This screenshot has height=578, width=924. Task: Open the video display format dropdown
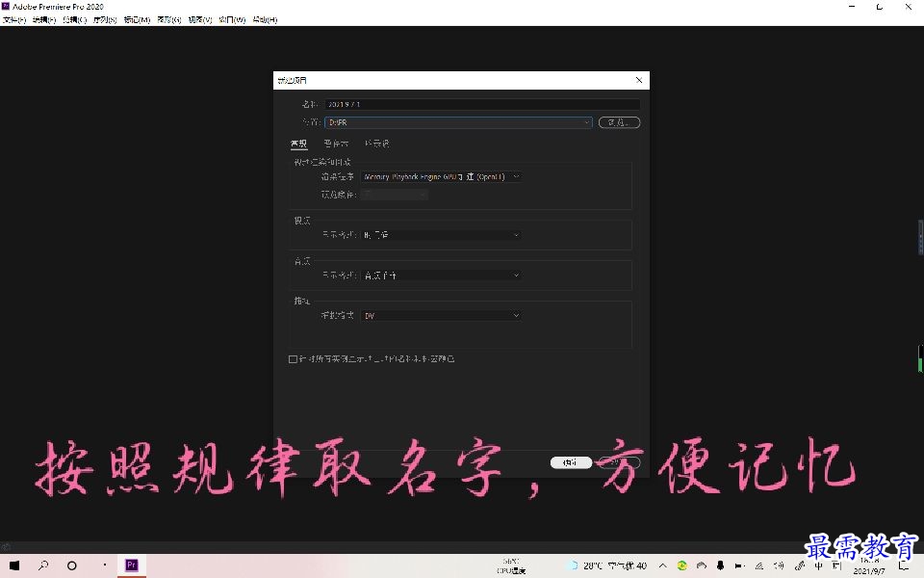pos(441,235)
